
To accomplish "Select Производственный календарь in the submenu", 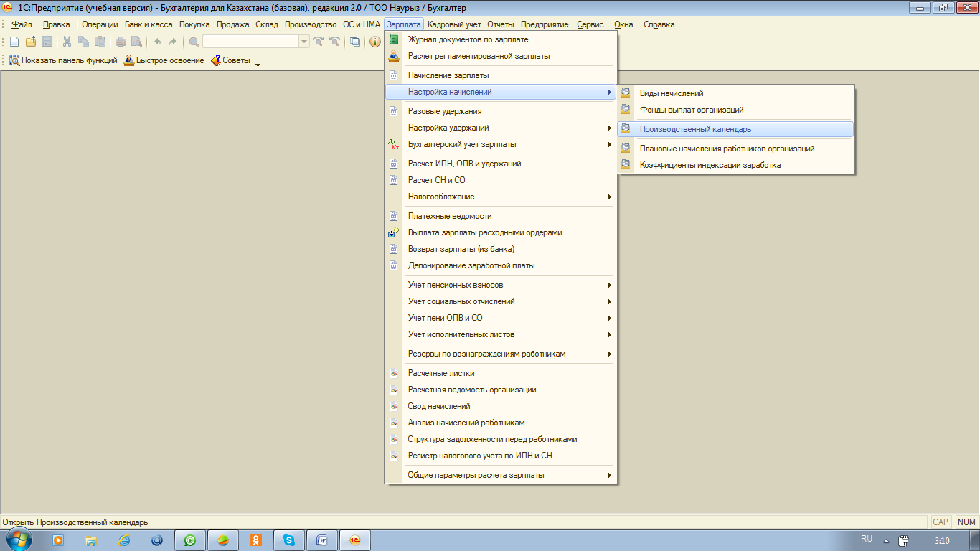I will point(735,129).
